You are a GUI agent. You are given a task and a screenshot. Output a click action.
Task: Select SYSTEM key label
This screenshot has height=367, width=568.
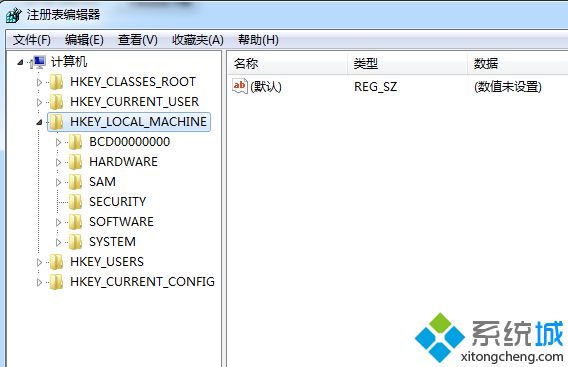[x=112, y=242]
